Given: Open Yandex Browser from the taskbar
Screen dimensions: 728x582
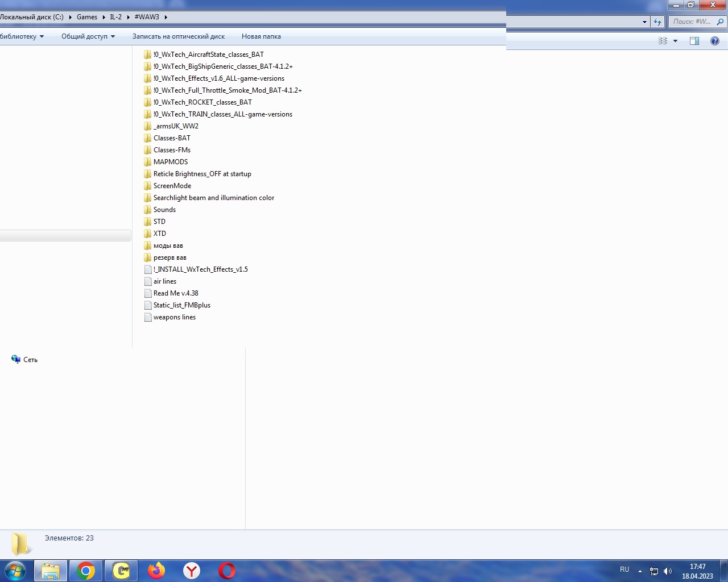Looking at the screenshot, I should (192, 571).
